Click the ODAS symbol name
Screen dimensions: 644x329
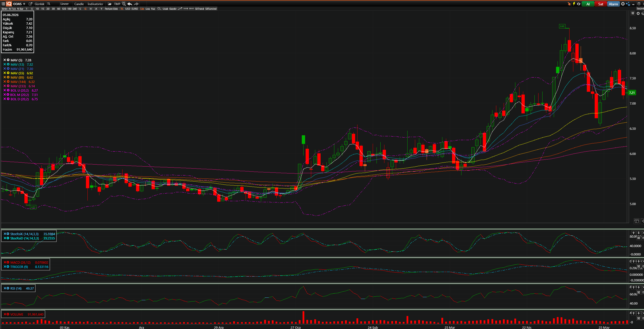coord(17,4)
